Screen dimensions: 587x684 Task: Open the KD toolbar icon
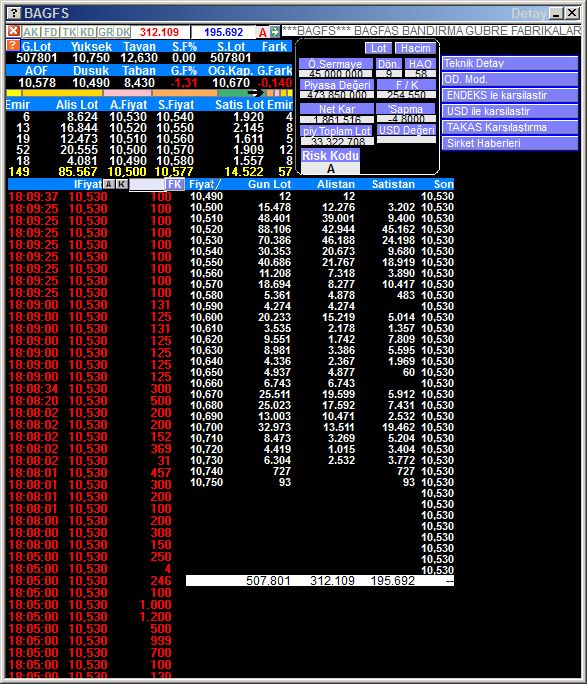(87, 32)
